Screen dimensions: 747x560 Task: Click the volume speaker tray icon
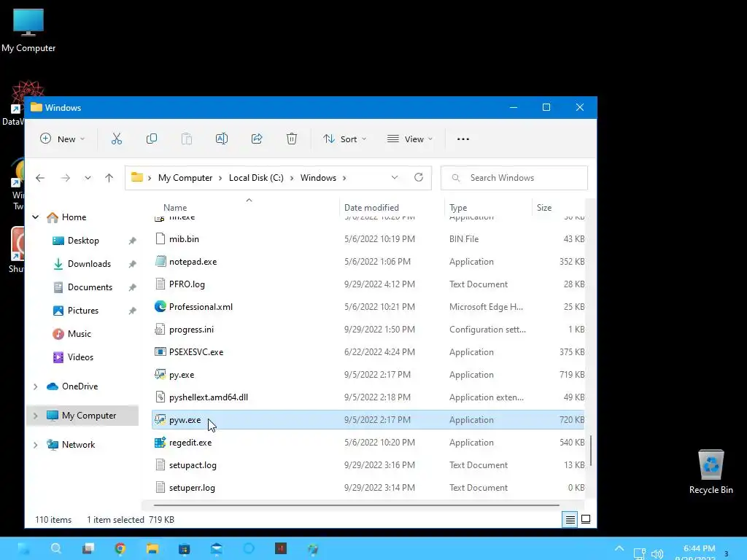[657, 554]
